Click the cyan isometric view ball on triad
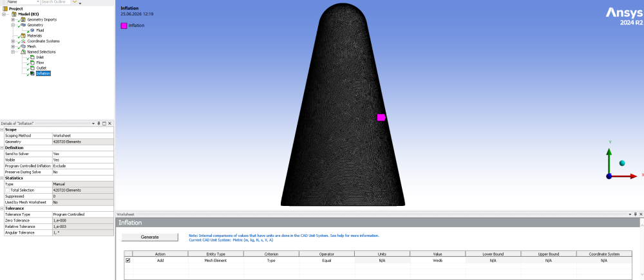Viewport: 644px width, 280px height. pyautogui.click(x=622, y=163)
